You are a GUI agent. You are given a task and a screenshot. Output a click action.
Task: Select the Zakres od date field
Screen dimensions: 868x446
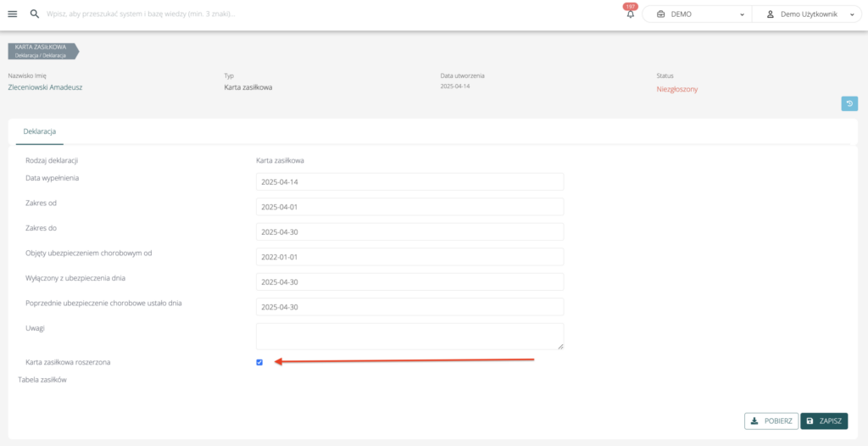click(409, 207)
